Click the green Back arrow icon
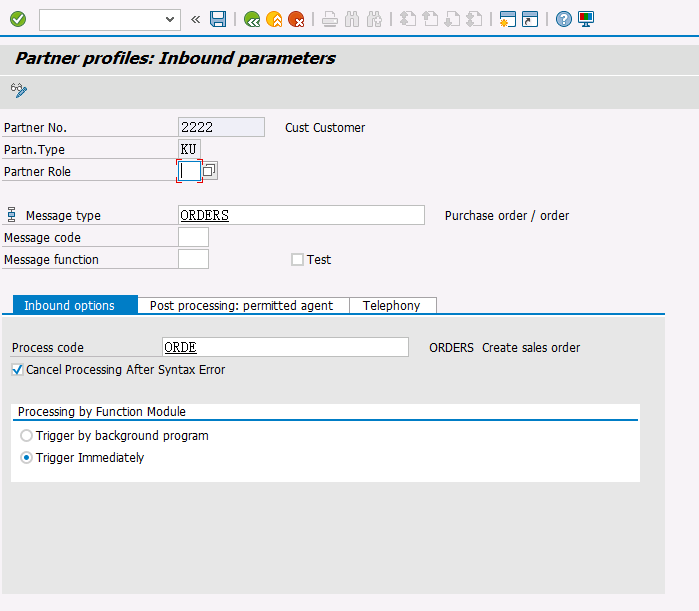699x611 pixels. (x=252, y=19)
